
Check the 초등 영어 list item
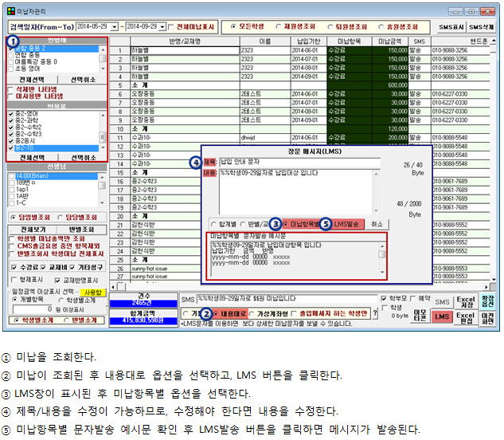[11, 69]
